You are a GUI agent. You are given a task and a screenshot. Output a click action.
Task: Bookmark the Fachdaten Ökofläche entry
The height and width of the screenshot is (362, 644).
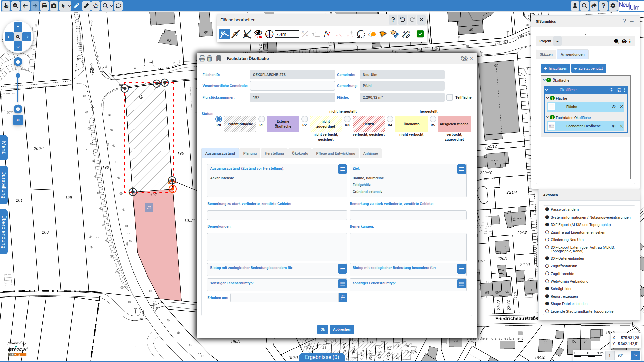(x=219, y=58)
